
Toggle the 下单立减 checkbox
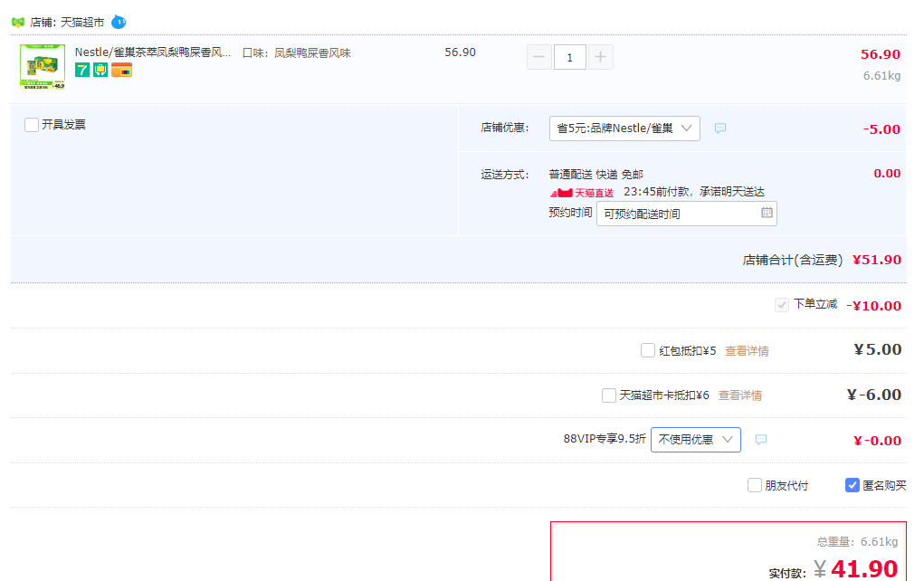(781, 305)
